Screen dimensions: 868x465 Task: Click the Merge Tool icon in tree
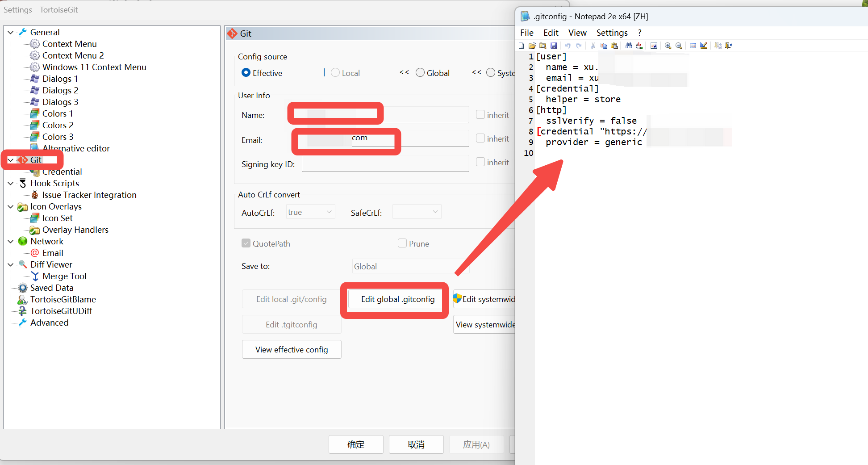pyautogui.click(x=35, y=276)
